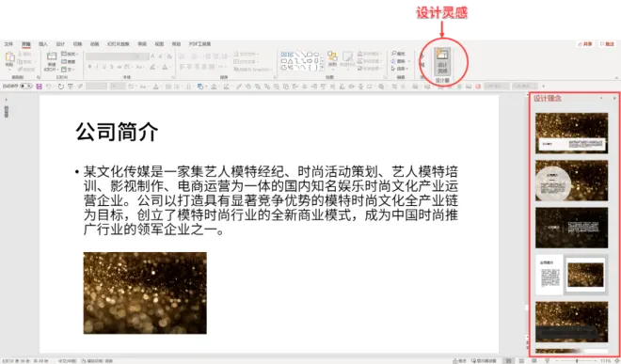Select the dark background design idea thumbnail
Viewport: 621px width, 364px height.
click(x=571, y=228)
